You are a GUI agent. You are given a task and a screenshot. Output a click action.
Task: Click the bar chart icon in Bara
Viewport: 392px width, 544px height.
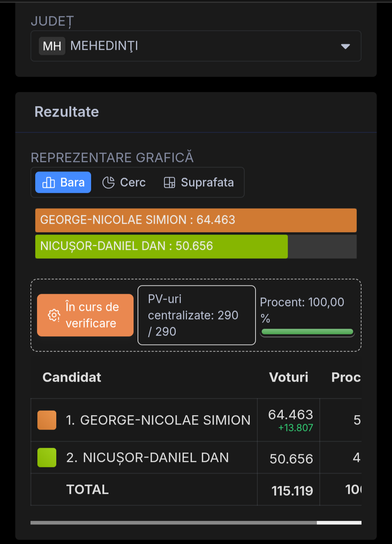tap(49, 182)
